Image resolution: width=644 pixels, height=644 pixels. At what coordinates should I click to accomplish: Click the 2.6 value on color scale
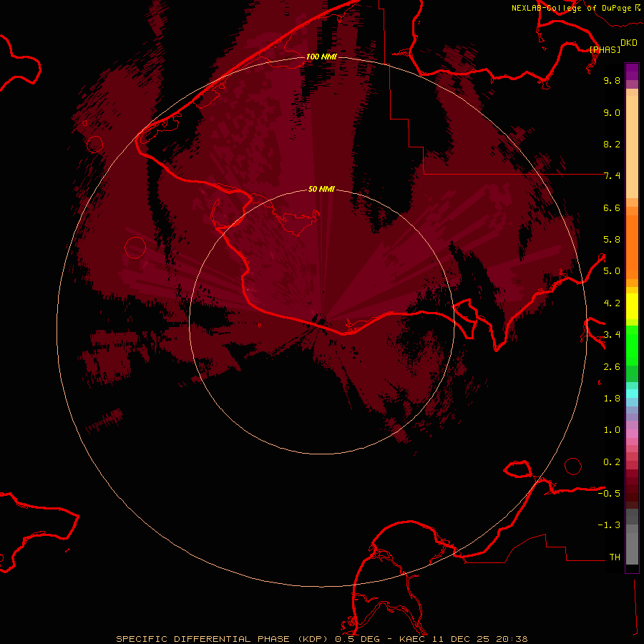(x=612, y=367)
